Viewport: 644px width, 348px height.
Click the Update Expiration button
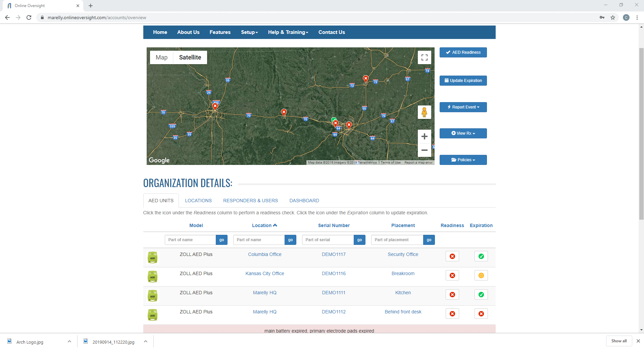(x=463, y=81)
